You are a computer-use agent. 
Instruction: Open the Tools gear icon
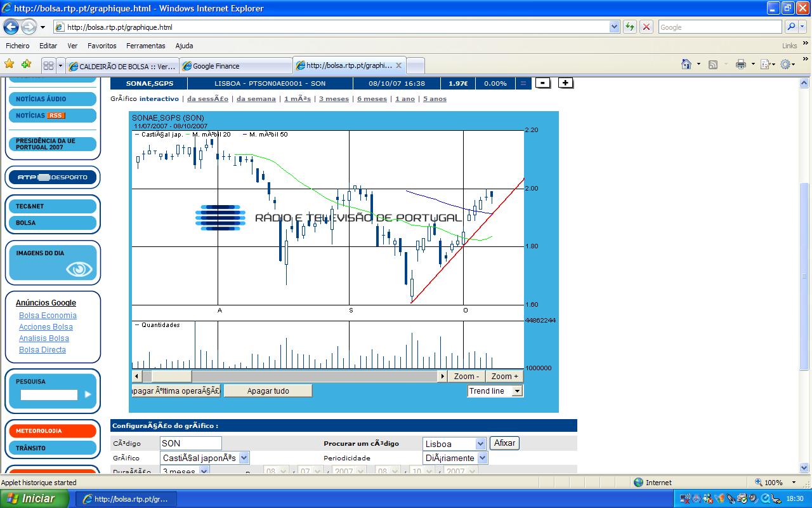(x=785, y=64)
